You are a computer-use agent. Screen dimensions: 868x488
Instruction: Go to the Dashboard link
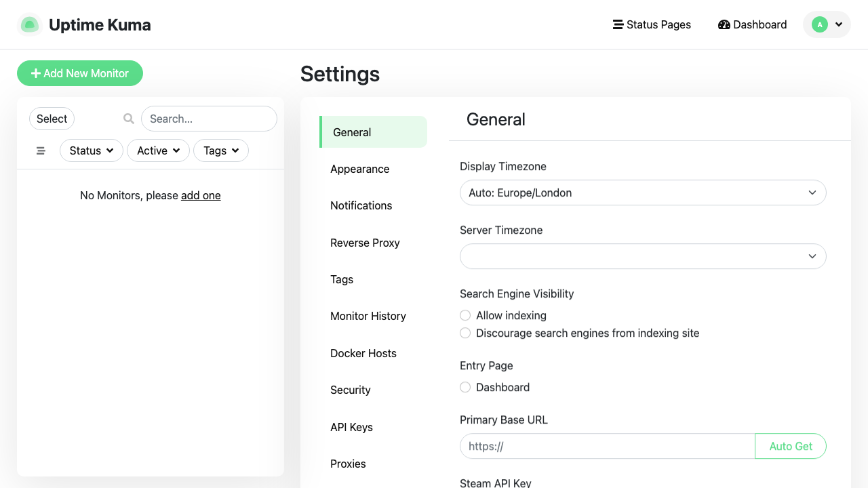(752, 24)
